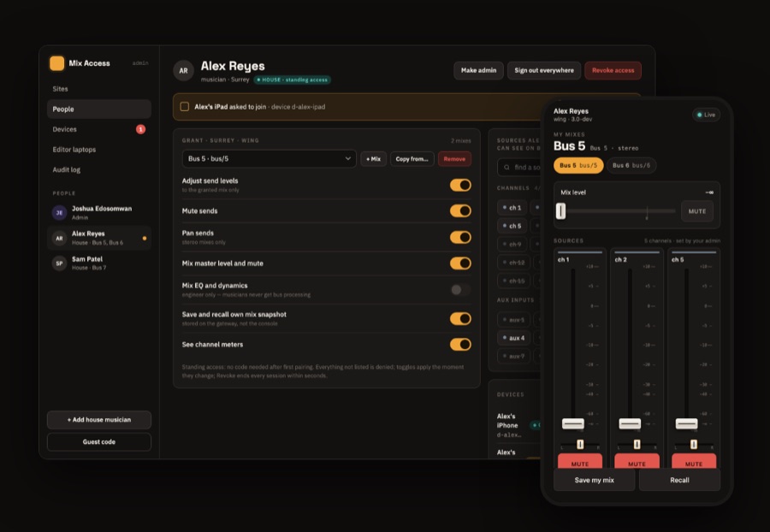Click Add house musician button
Viewport: 770px width, 532px height.
(x=99, y=420)
